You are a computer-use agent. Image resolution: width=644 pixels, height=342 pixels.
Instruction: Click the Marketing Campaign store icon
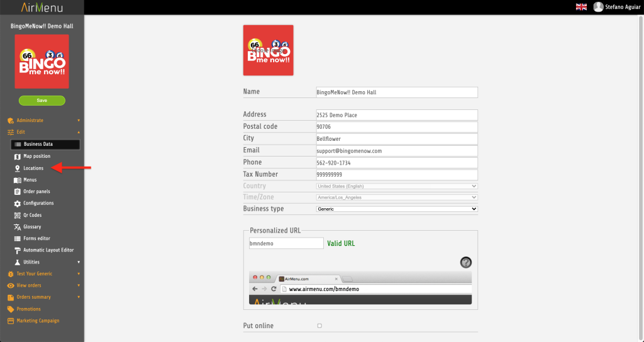11,321
